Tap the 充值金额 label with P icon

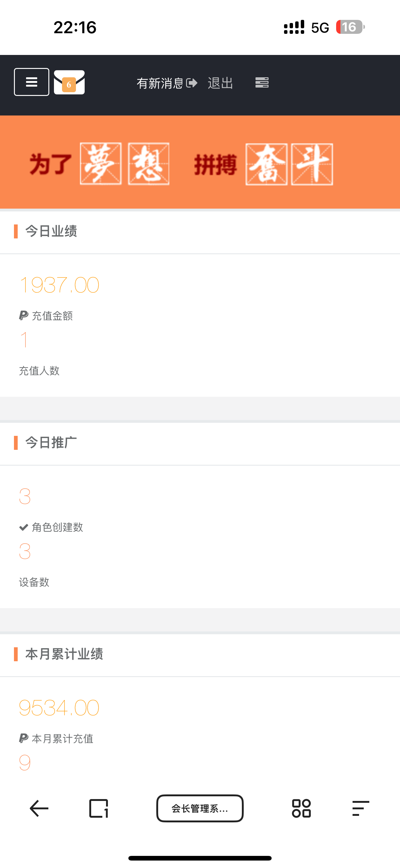(46, 316)
